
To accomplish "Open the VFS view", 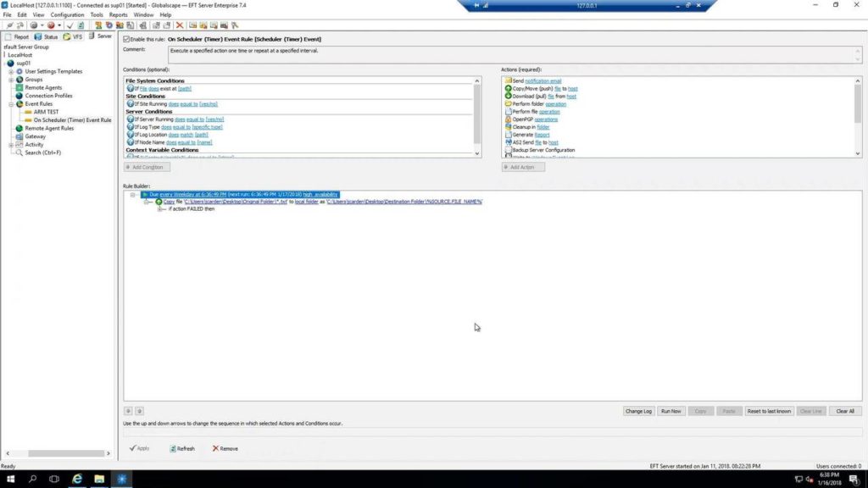I will [73, 36].
